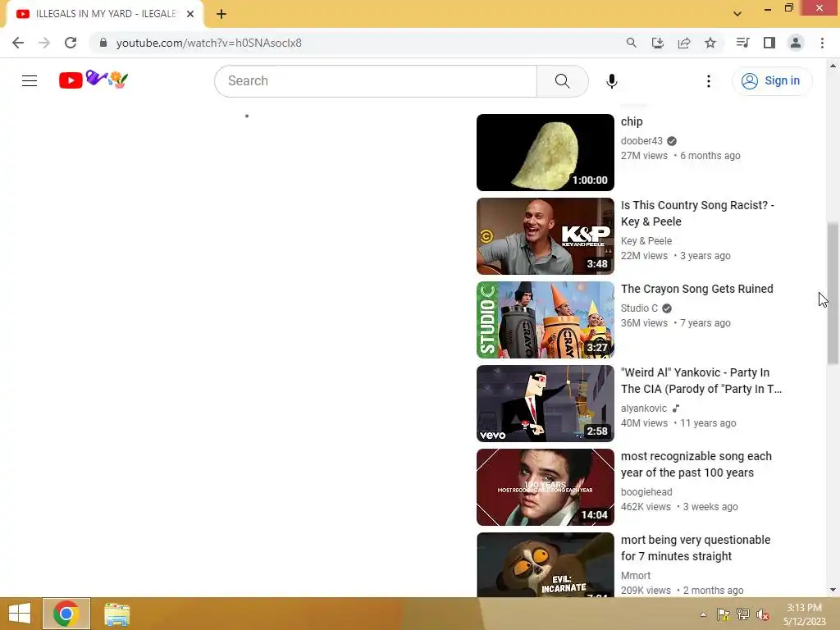Expand the tab search chevron
This screenshot has width=840, height=630.
point(737,14)
